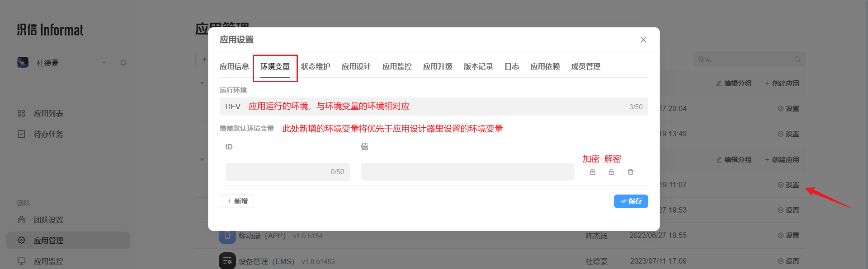The height and width of the screenshot is (269, 868).
Task: Open 待办任务 in the sidebar
Action: 48,134
